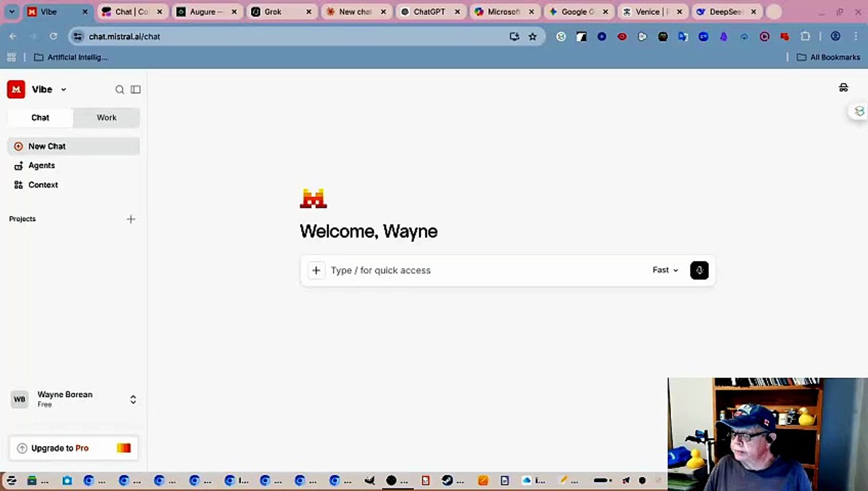Screen dimensions: 868x491
Task: Open the All Bookmarks folder
Action: tap(828, 57)
